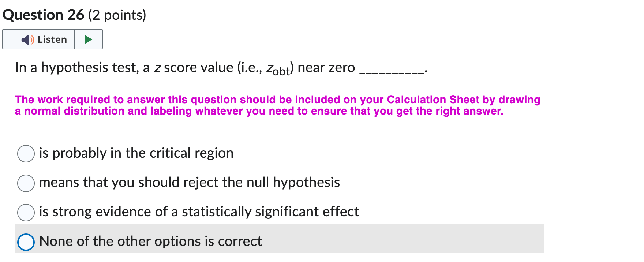Screen dimensions: 644x262
Task: Start audio playback with the play icon
Action: point(89,39)
